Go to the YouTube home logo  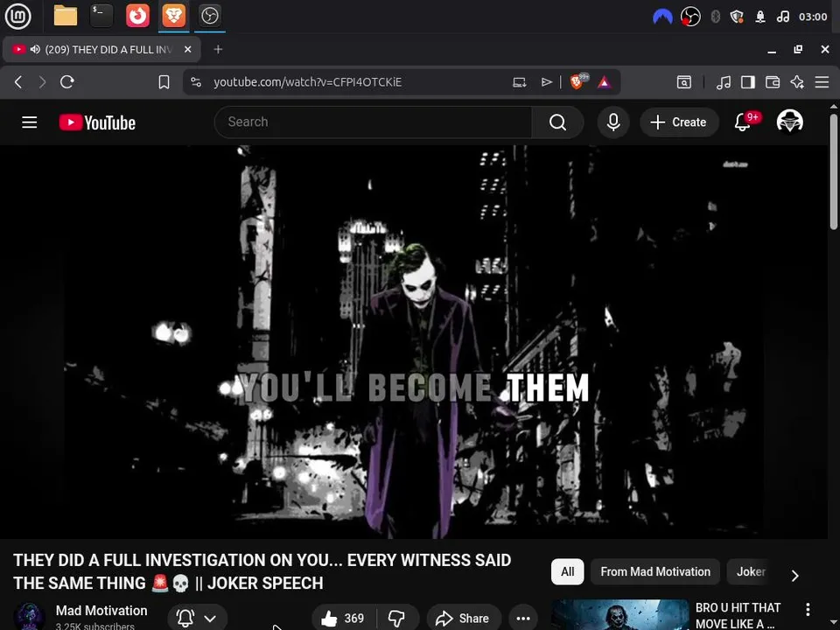coord(97,122)
